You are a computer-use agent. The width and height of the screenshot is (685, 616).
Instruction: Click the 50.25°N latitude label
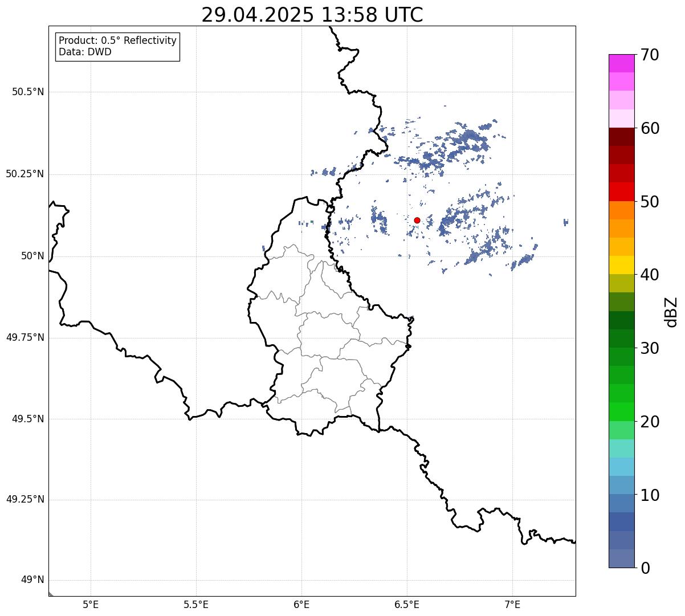(25, 174)
